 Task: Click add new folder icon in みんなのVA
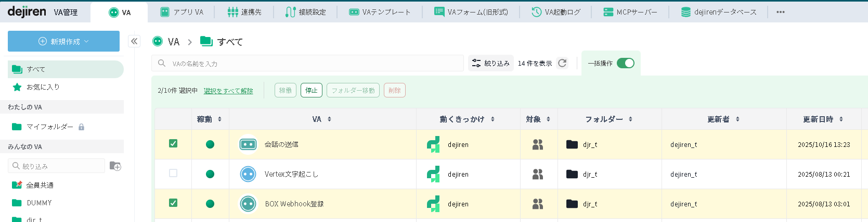point(115,166)
